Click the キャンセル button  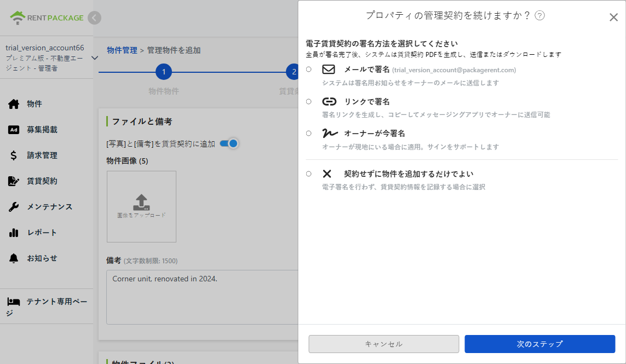click(x=384, y=344)
